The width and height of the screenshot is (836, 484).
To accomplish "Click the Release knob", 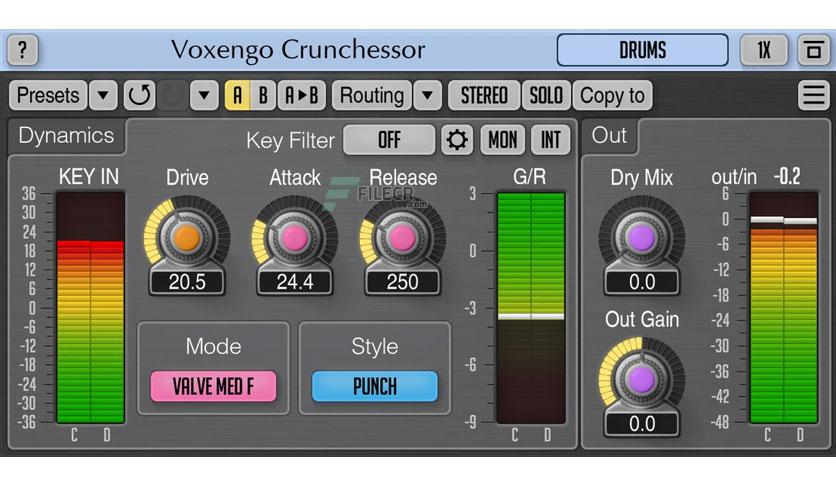I will coord(403,238).
